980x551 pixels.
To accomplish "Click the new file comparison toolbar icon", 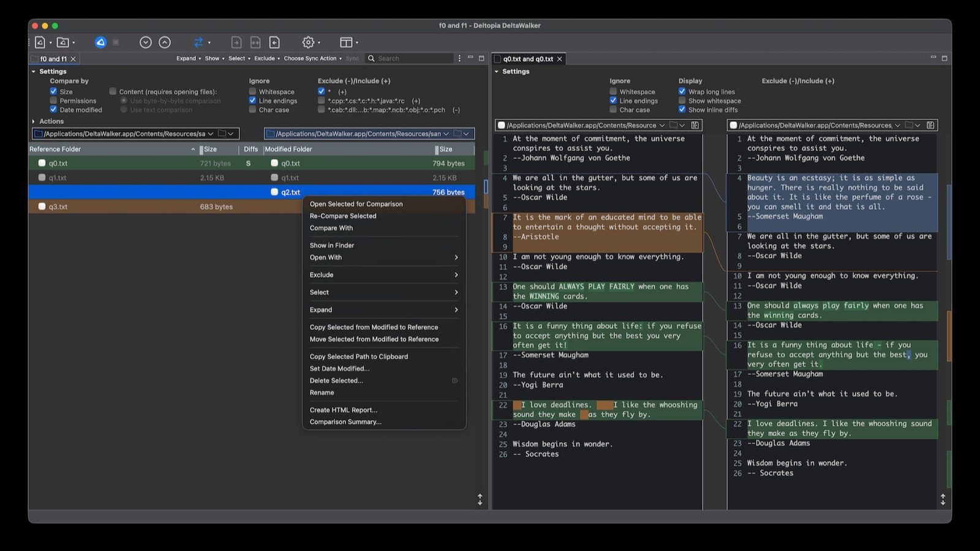I will click(x=40, y=42).
